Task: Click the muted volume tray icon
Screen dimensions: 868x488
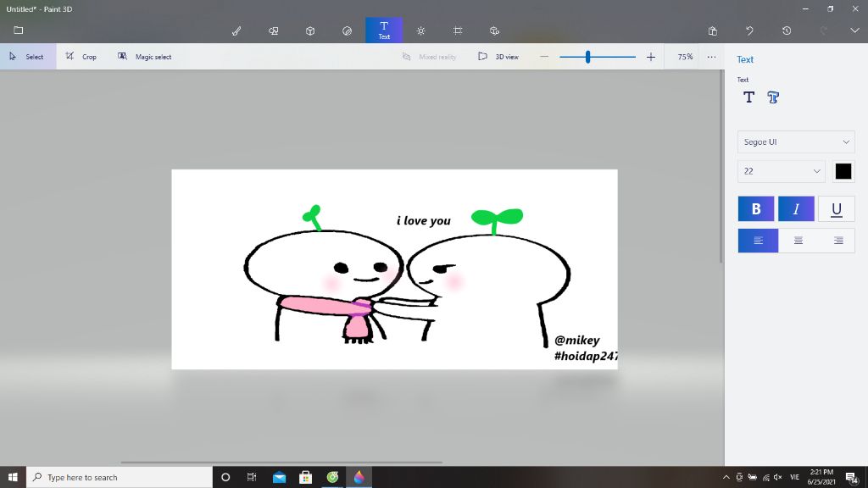Action: tap(778, 477)
